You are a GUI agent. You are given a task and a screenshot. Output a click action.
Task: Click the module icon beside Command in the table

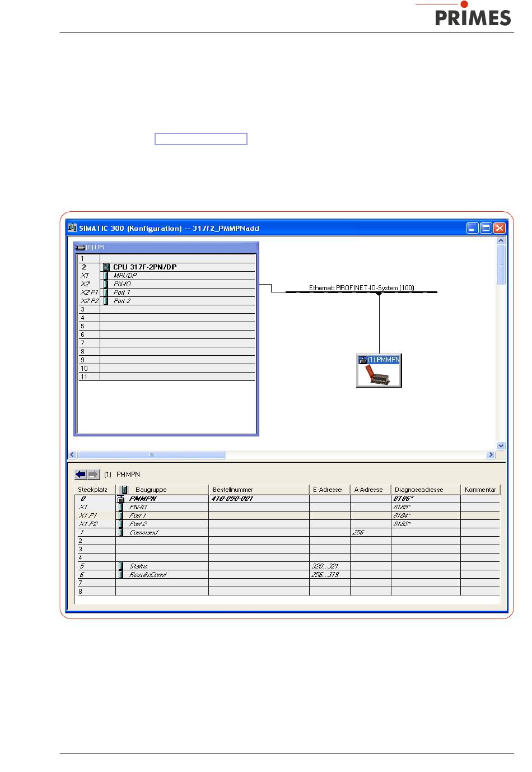point(120,532)
